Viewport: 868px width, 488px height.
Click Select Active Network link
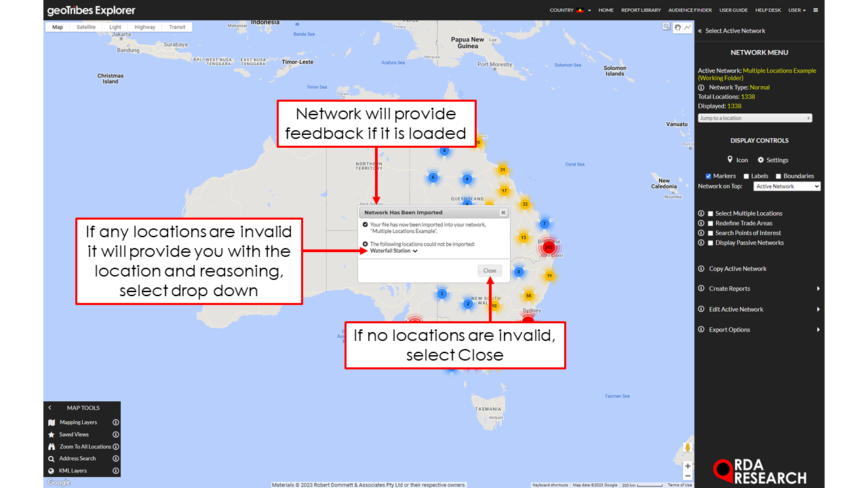(x=735, y=30)
